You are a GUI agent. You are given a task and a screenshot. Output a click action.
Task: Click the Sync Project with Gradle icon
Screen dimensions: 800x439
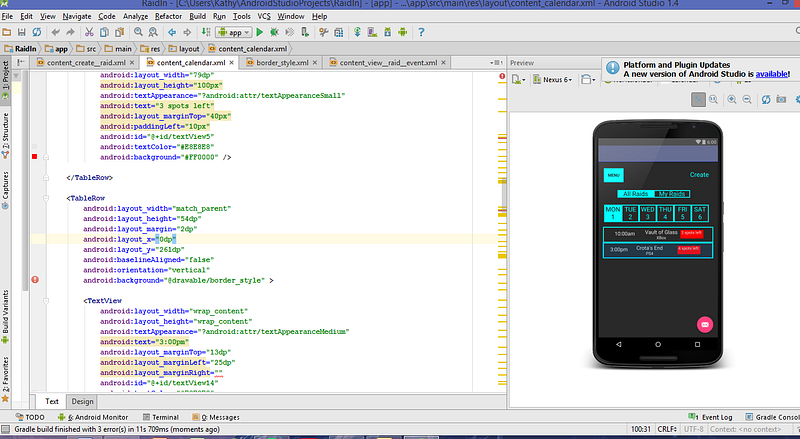coord(357,32)
